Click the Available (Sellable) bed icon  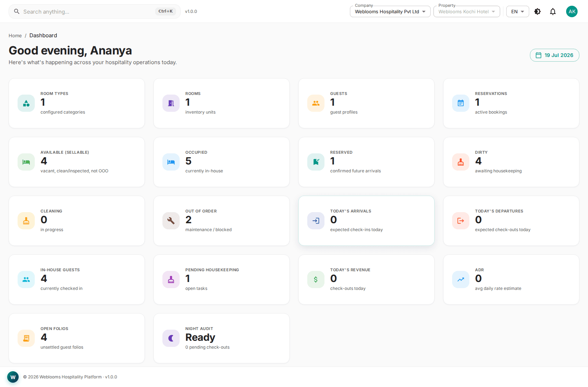[x=26, y=162]
